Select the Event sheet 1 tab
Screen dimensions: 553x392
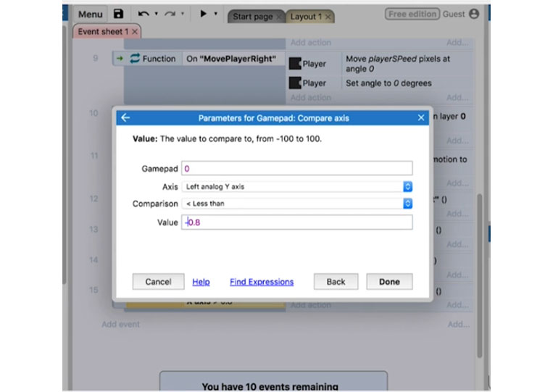point(103,32)
